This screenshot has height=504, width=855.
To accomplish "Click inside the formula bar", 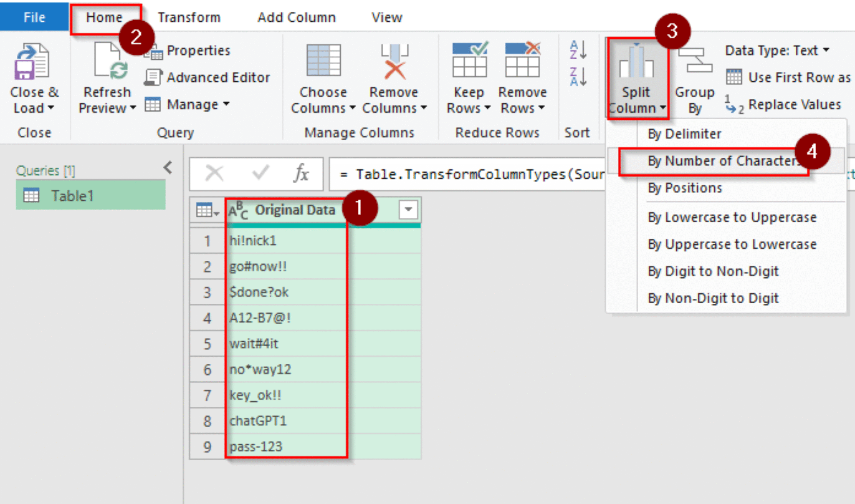I will click(x=459, y=174).
